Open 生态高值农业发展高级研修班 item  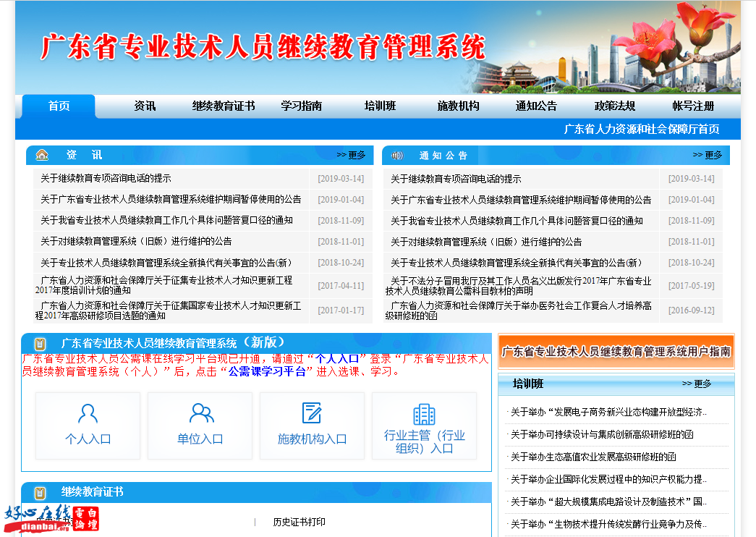pos(593,457)
